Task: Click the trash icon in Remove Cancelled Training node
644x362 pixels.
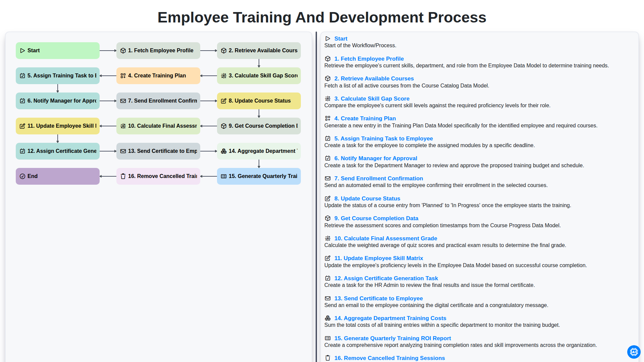Action: click(123, 176)
